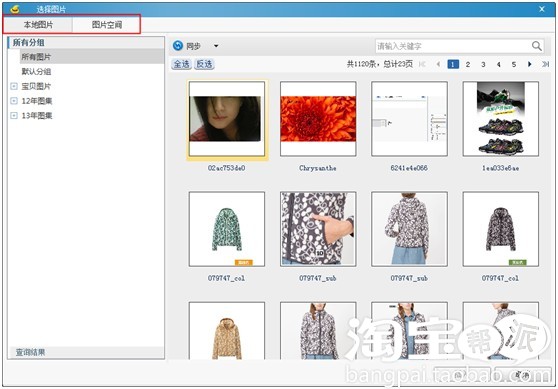Expand the 宝贝图片 tree node

tap(14, 86)
